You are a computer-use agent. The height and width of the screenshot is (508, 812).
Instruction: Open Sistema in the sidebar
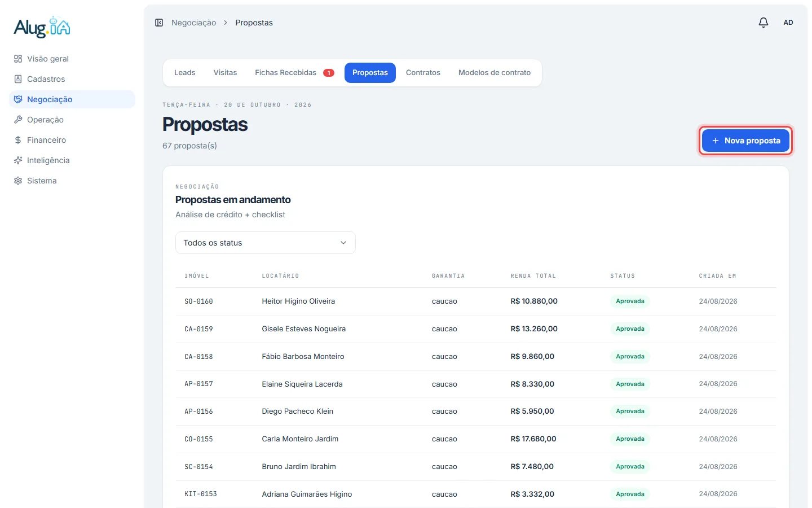click(x=72, y=181)
